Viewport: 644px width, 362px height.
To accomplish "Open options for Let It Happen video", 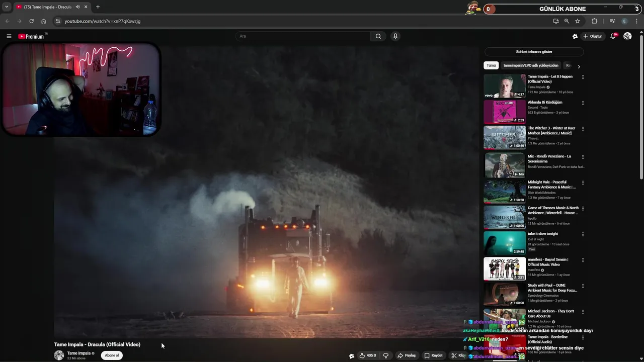I will pos(583,77).
